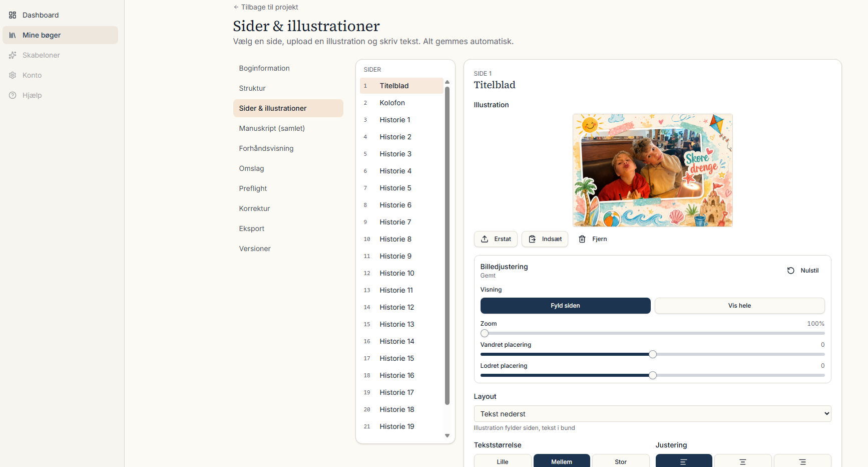Open Struktur section
The height and width of the screenshot is (467, 868).
click(288, 88)
